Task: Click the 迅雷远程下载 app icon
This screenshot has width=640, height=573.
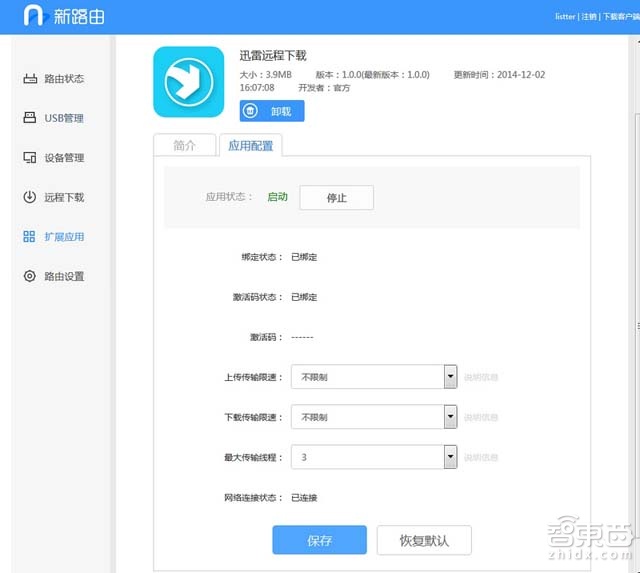Action: [x=189, y=82]
